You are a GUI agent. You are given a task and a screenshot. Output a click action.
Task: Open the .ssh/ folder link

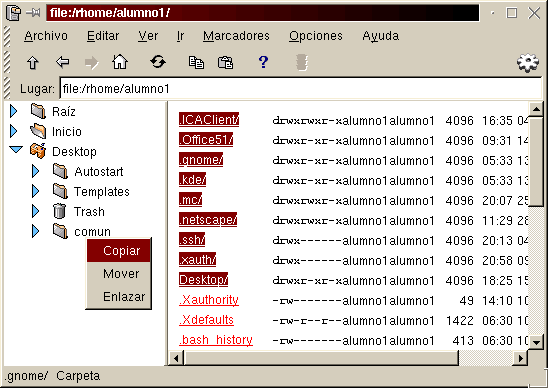click(x=192, y=239)
